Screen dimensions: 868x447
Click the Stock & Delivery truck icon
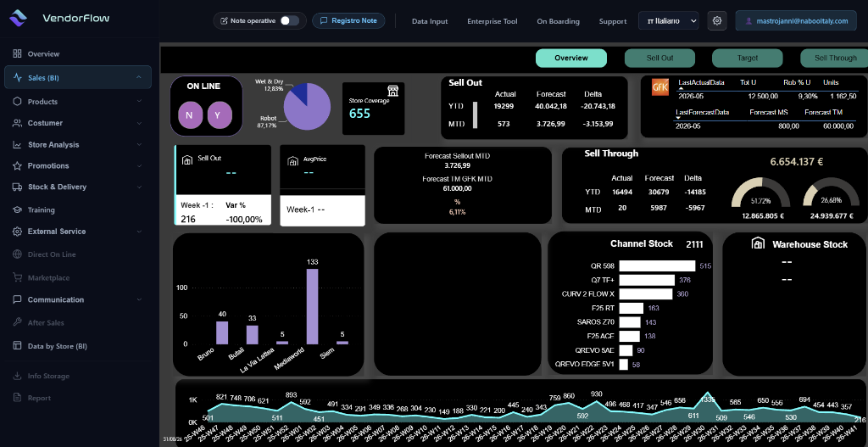point(17,187)
